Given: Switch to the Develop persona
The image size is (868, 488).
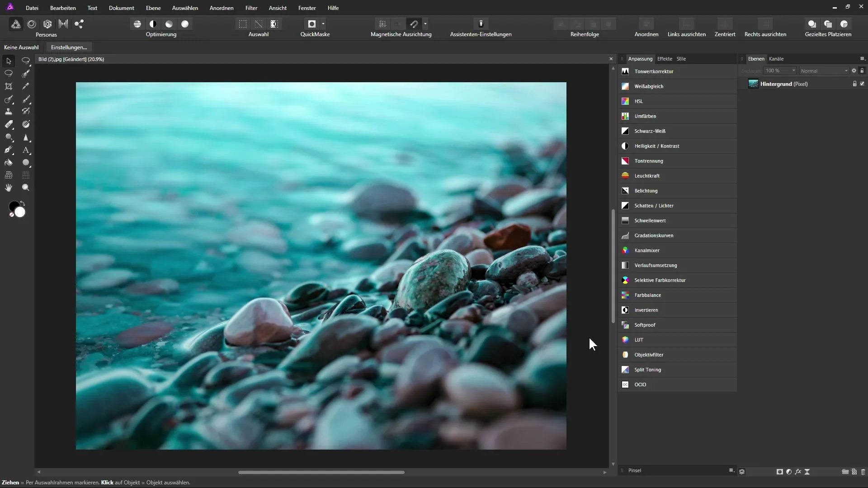Looking at the screenshot, I should point(47,24).
